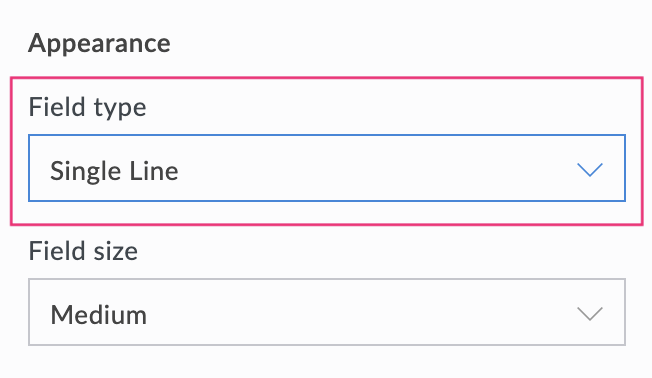Click empty area inside Medium dropdown

362,312
